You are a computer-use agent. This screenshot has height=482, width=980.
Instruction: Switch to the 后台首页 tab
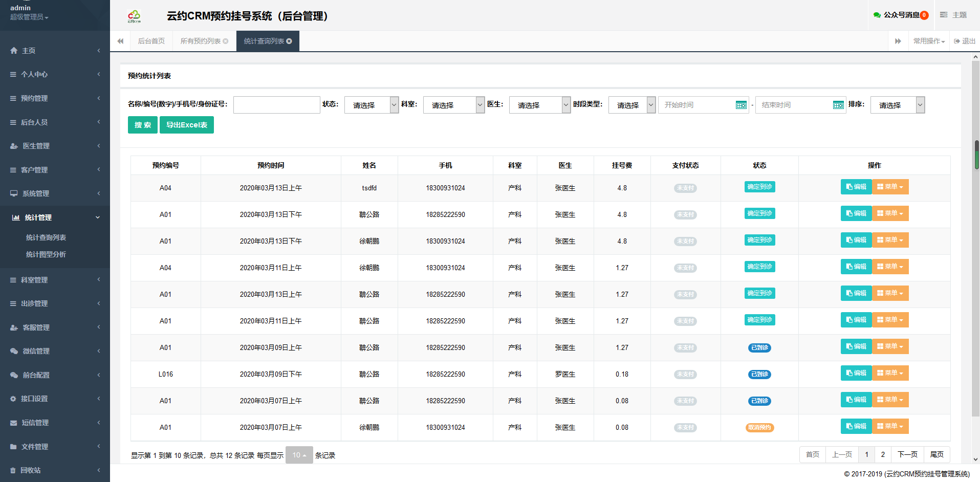tap(151, 41)
